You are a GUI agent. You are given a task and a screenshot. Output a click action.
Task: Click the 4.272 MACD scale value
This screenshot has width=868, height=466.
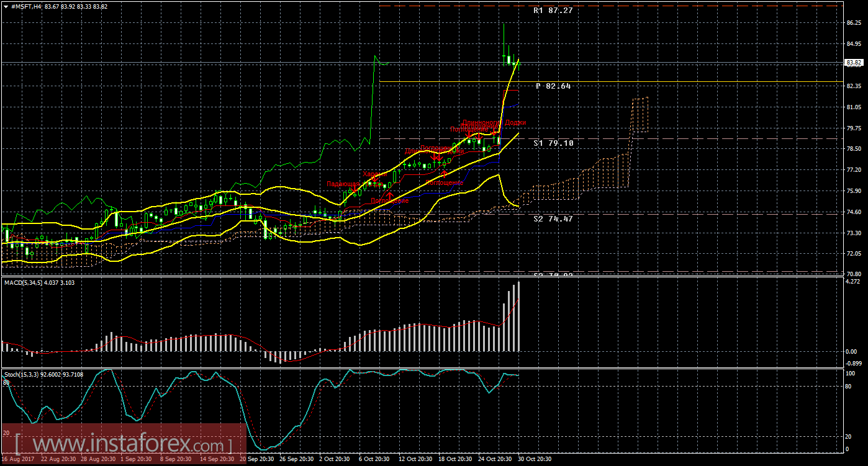(x=852, y=281)
